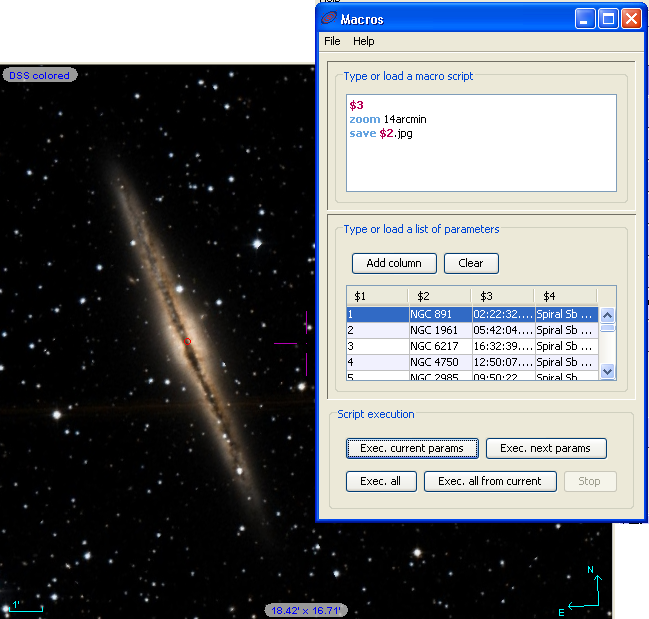Click Exec. next params button
649x619 pixels.
(x=546, y=449)
